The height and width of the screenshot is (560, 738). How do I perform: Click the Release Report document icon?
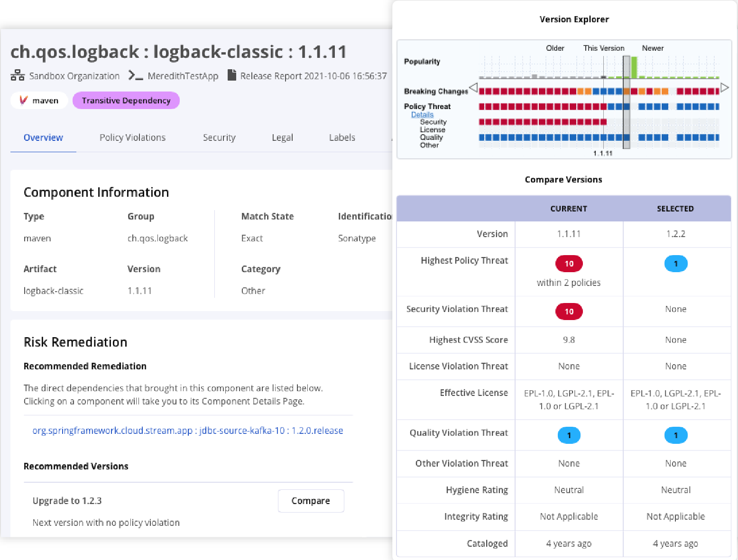231,75
